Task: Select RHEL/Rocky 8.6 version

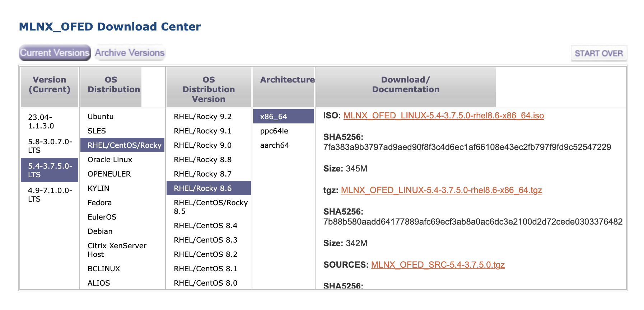Action: click(x=209, y=188)
